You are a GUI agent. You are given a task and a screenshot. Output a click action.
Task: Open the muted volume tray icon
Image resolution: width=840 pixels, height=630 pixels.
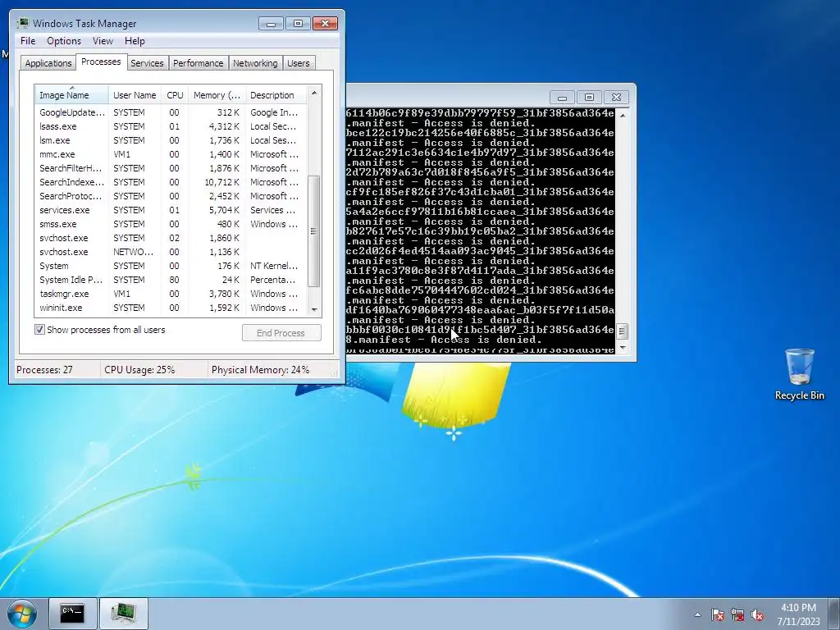tap(757, 614)
